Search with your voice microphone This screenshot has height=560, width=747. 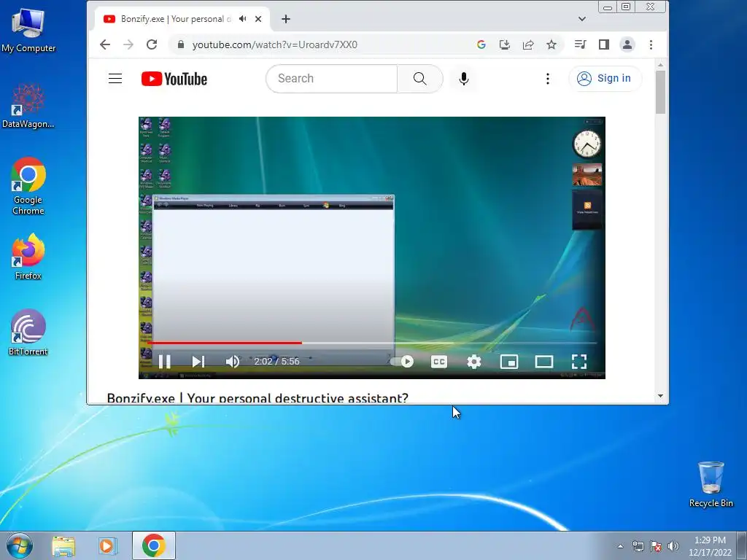[x=463, y=79]
